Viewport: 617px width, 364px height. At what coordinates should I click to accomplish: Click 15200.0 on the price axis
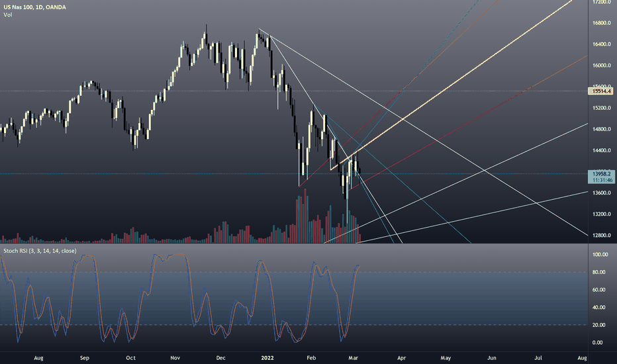coord(602,108)
